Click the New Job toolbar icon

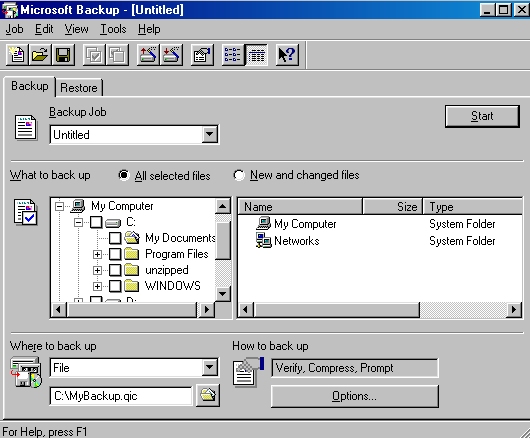tap(17, 55)
